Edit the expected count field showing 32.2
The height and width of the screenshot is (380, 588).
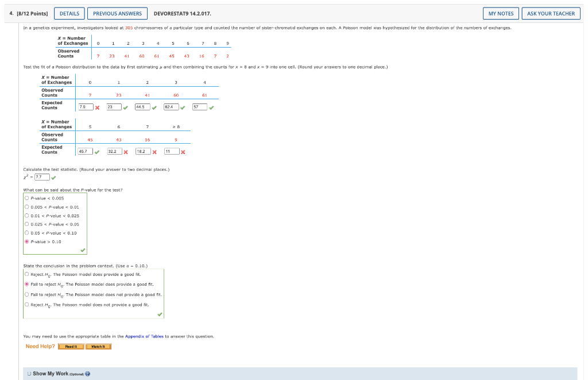(x=115, y=151)
